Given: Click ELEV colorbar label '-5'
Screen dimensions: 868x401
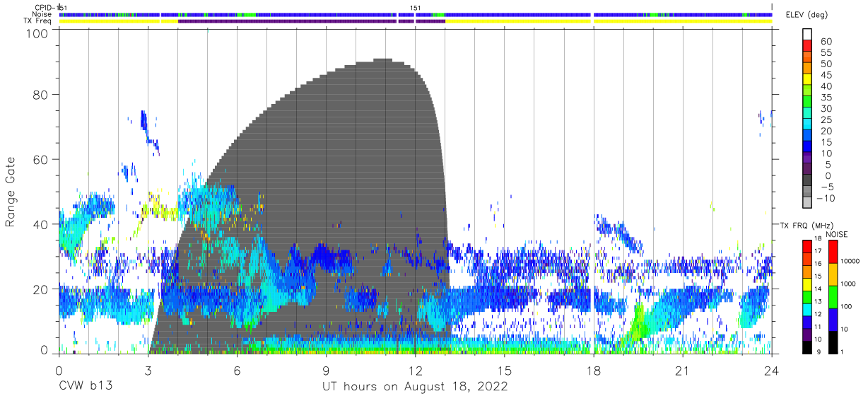Looking at the screenshot, I should click(x=826, y=187).
